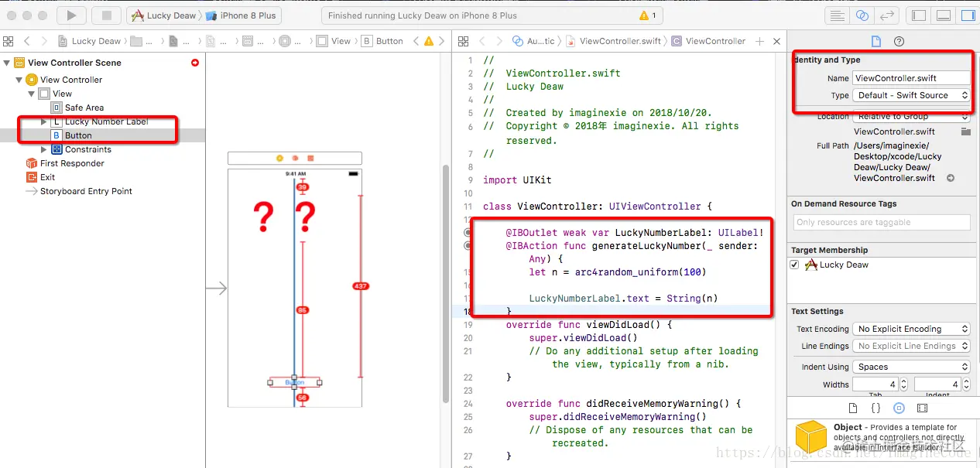This screenshot has height=468, width=980.
Task: Reveal file path in Finder arrow
Action: tap(951, 178)
